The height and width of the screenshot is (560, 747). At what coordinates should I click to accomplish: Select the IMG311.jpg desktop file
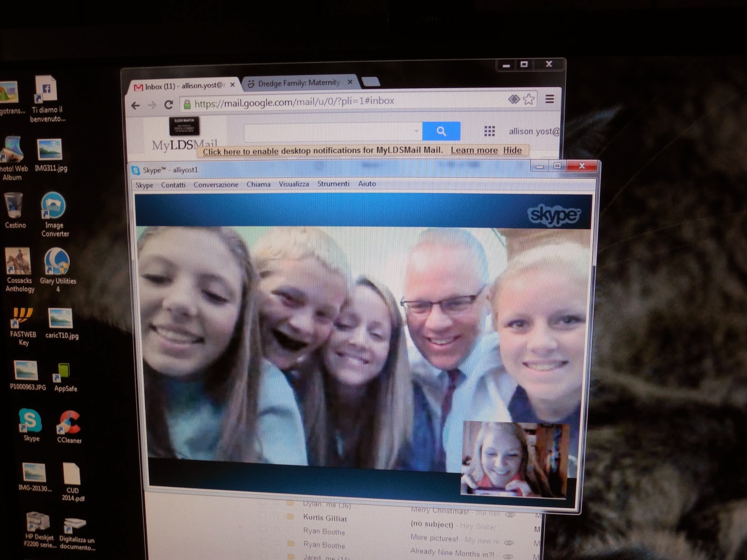[x=50, y=155]
